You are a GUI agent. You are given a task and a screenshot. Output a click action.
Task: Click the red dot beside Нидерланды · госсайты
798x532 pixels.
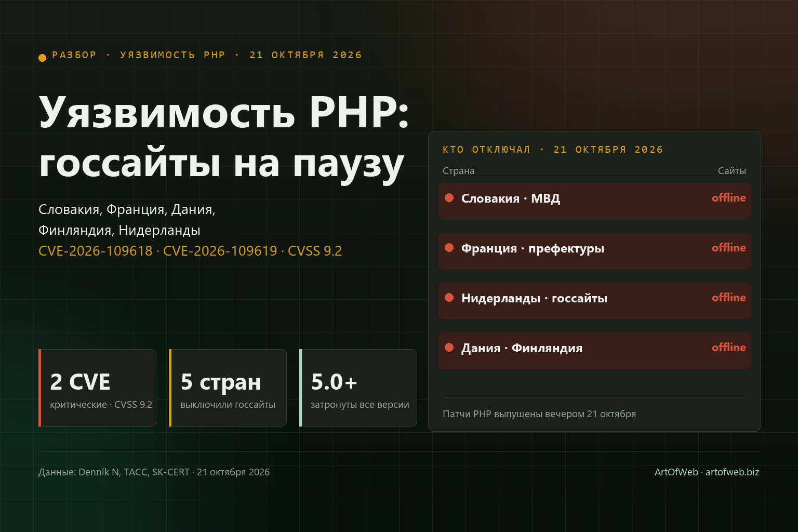pyautogui.click(x=449, y=298)
